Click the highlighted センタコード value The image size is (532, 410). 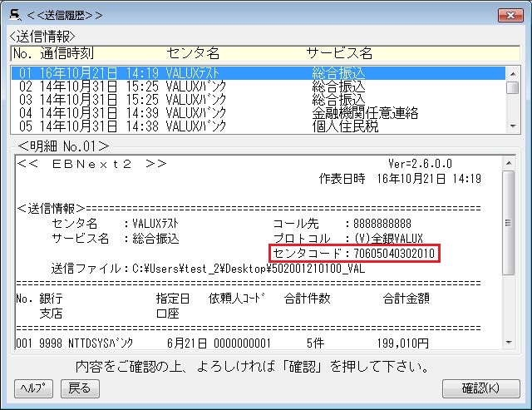[x=395, y=253]
